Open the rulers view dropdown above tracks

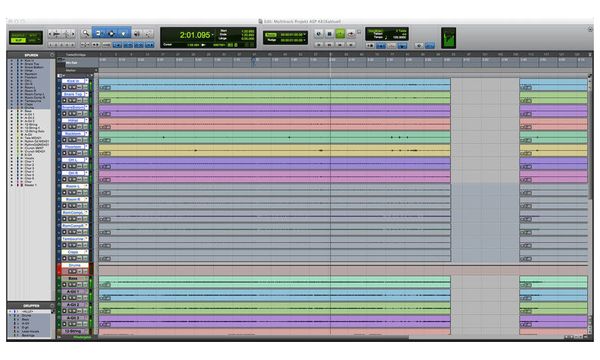coord(61,60)
